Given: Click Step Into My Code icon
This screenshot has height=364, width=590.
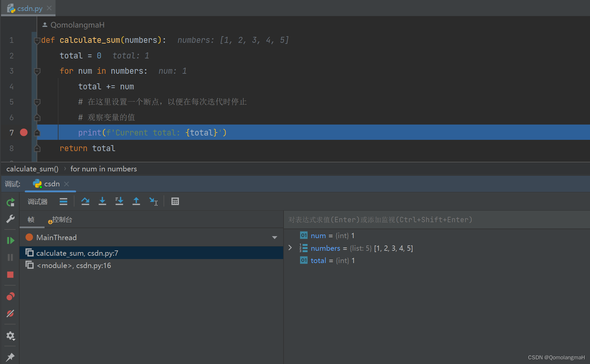Looking at the screenshot, I should tap(119, 201).
